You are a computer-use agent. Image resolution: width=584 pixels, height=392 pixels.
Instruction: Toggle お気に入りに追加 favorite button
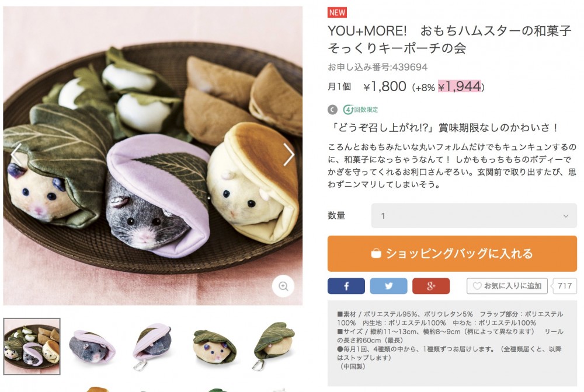click(507, 286)
